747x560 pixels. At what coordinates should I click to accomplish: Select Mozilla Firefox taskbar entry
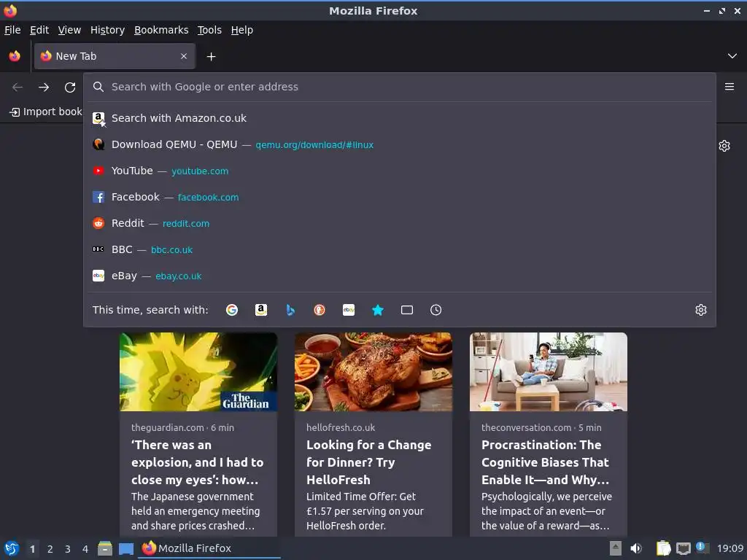pos(209,548)
